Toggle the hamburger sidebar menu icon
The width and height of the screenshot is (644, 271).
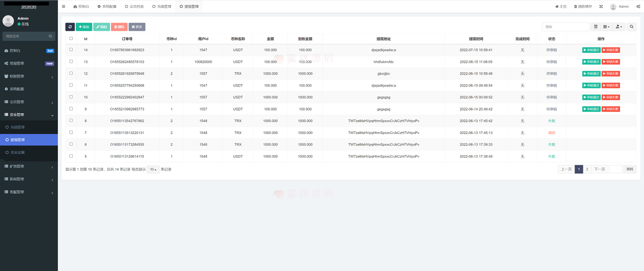click(63, 6)
